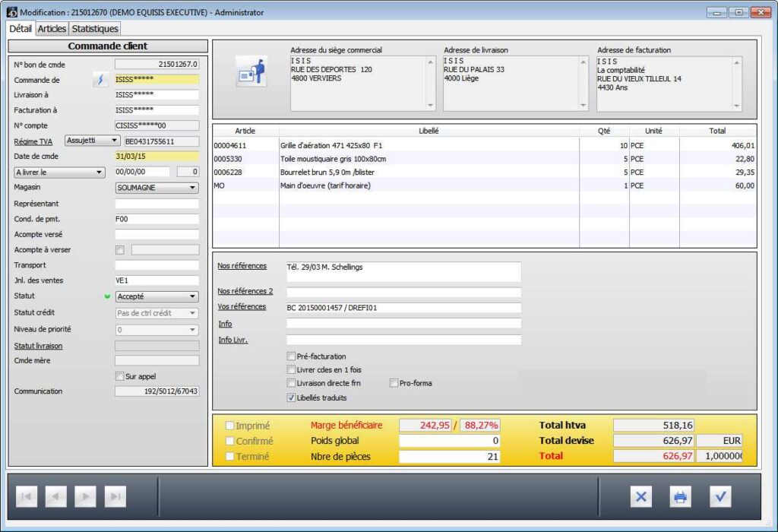Click the Total column header
Image resolution: width=778 pixels, height=532 pixels.
point(717,131)
